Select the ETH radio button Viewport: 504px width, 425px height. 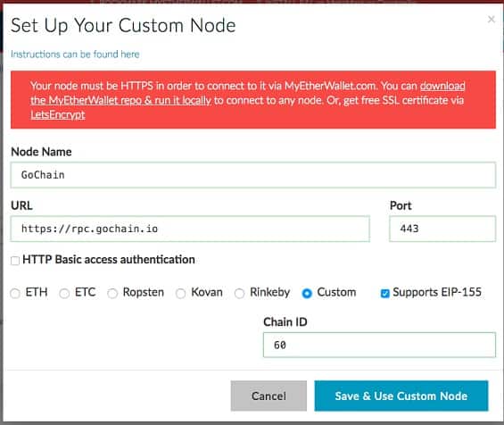(x=15, y=293)
